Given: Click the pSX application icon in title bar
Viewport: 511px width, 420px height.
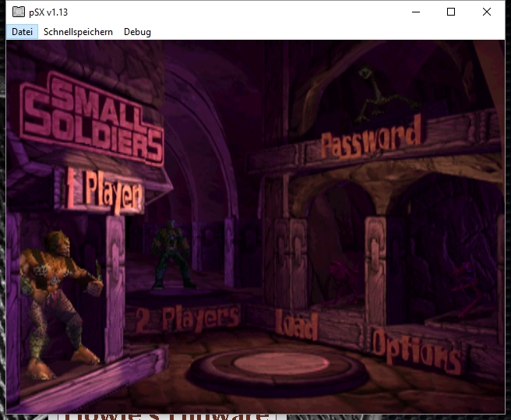Looking at the screenshot, I should click(x=19, y=12).
